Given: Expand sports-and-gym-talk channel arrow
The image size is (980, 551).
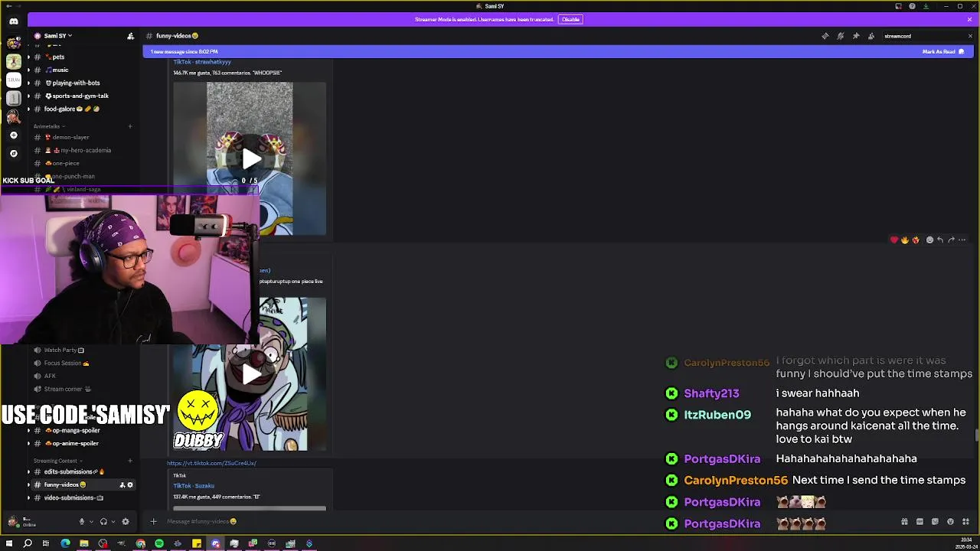Looking at the screenshot, I should [x=29, y=96].
